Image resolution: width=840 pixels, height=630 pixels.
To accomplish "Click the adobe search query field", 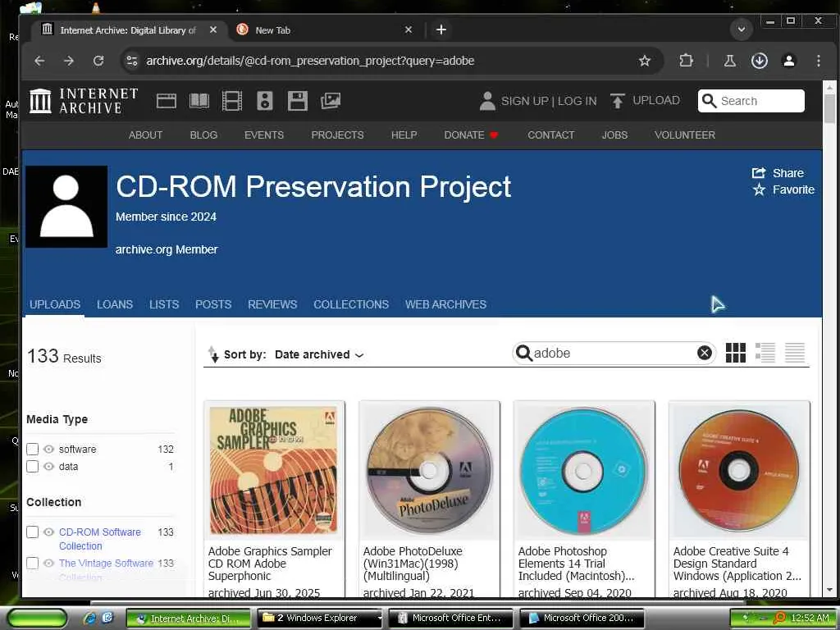I will click(x=614, y=353).
